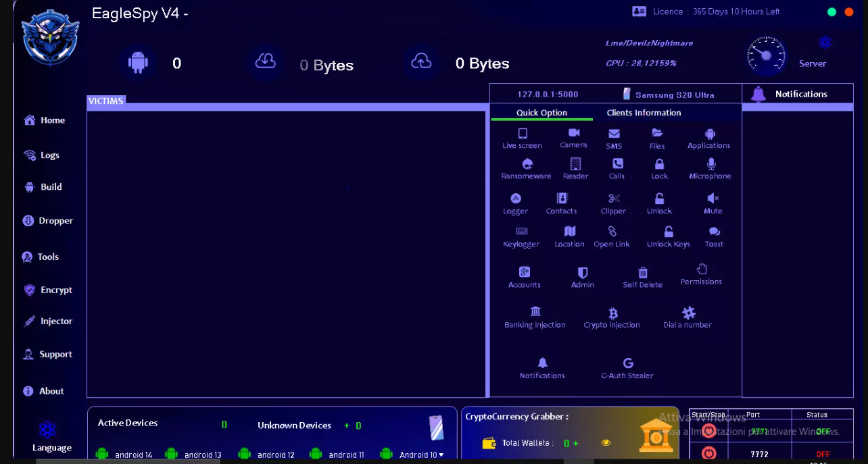The width and height of the screenshot is (868, 464).
Task: Open the Keylogger icon
Action: (521, 231)
